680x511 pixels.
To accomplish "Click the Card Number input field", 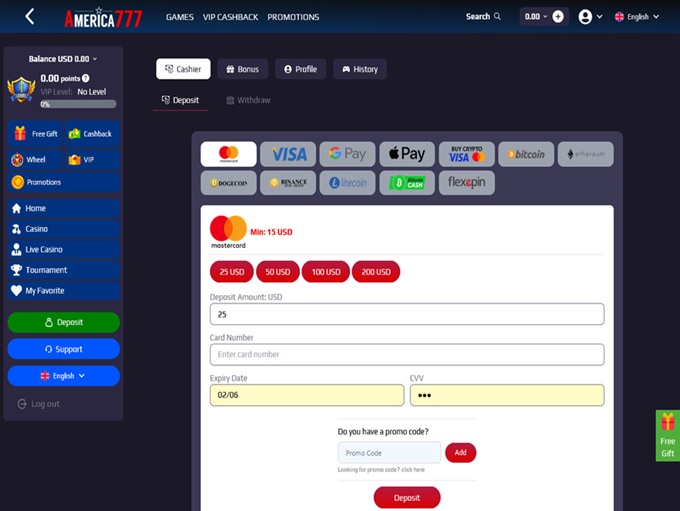I will point(407,354).
